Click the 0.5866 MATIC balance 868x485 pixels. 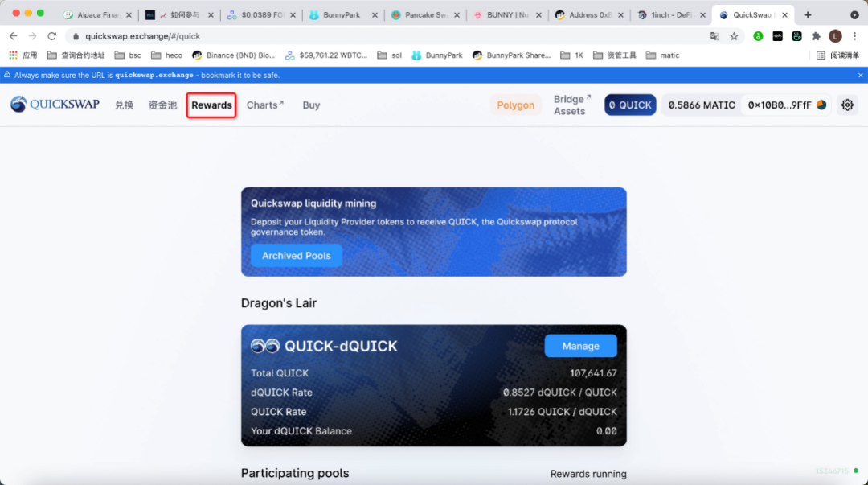click(702, 105)
